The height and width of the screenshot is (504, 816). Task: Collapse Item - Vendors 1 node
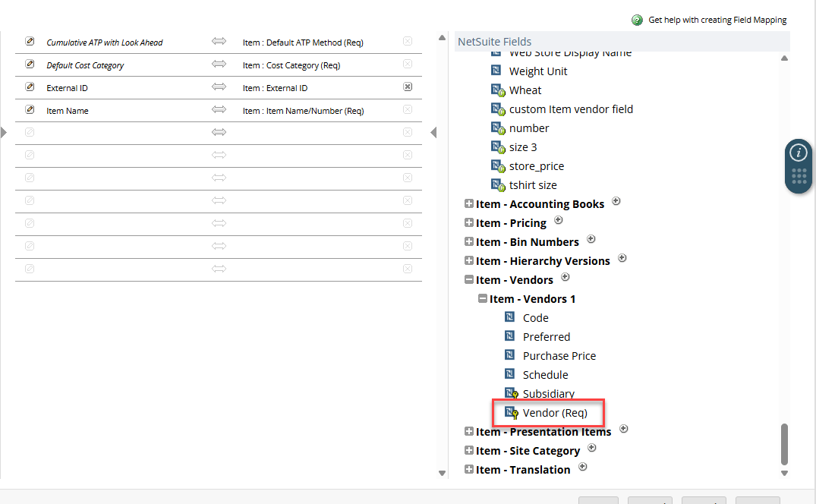pyautogui.click(x=483, y=298)
